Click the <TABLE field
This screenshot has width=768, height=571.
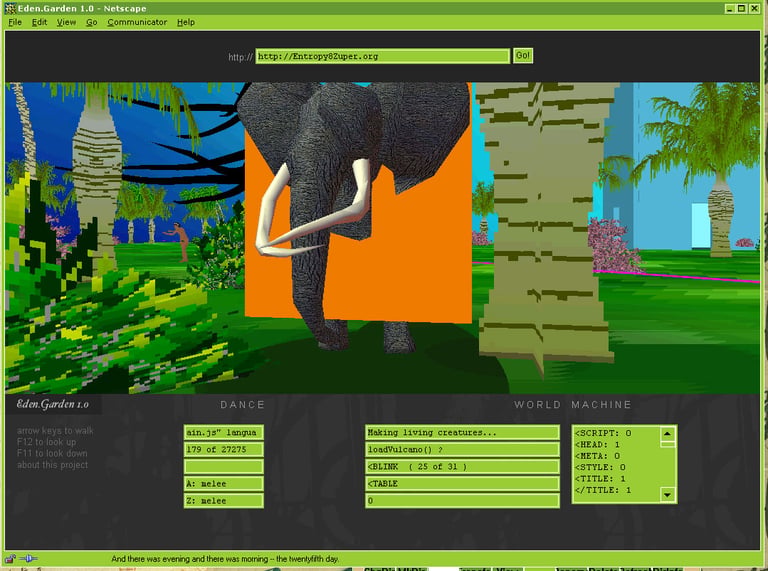[x=462, y=483]
